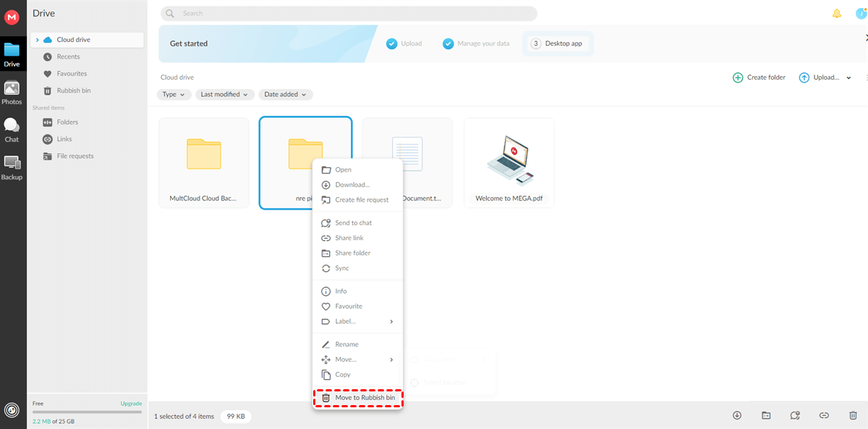The height and width of the screenshot is (429, 868).
Task: Click the Cloud drive breadcrumb
Action: tap(177, 77)
